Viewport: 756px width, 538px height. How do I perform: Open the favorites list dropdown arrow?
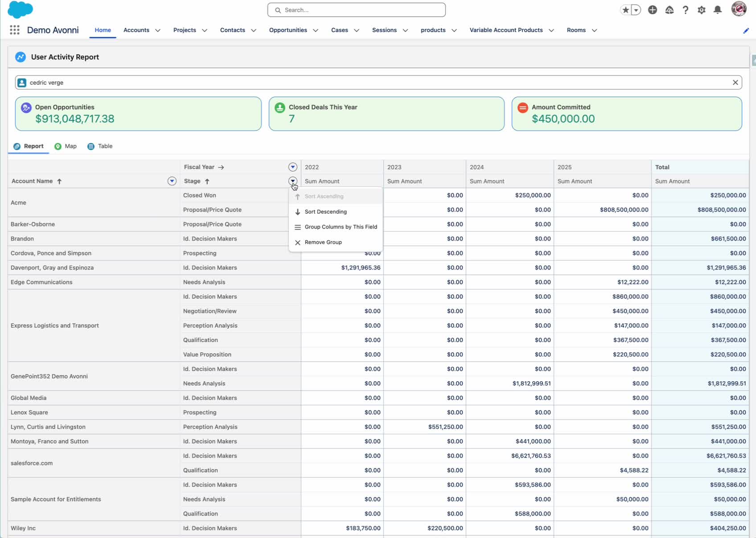[636, 10]
